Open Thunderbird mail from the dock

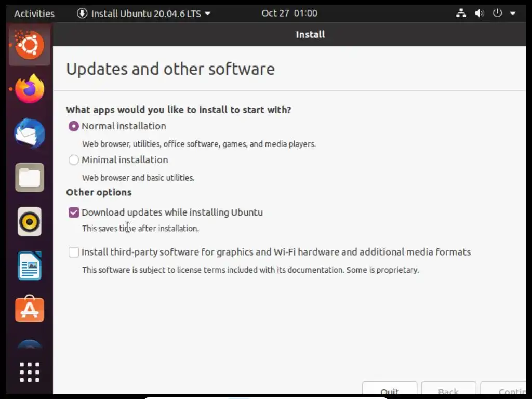click(x=30, y=134)
